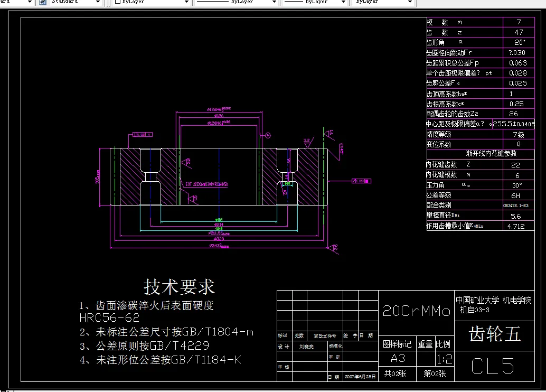Select the HRC56-62 hardness text
546x392 pixels.
point(109,318)
